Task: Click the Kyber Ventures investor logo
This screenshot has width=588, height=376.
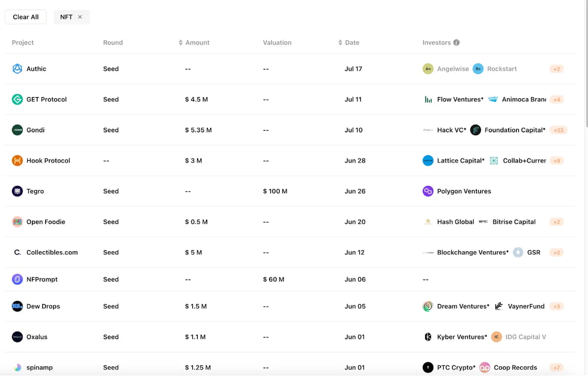Action: [x=428, y=337]
